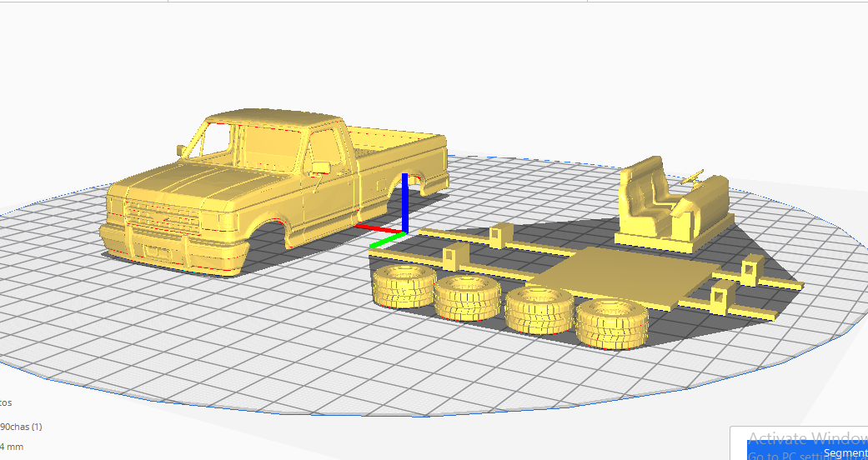Click the green axis handle of the gizmo
Screen dimensions: 868x460
click(387, 241)
